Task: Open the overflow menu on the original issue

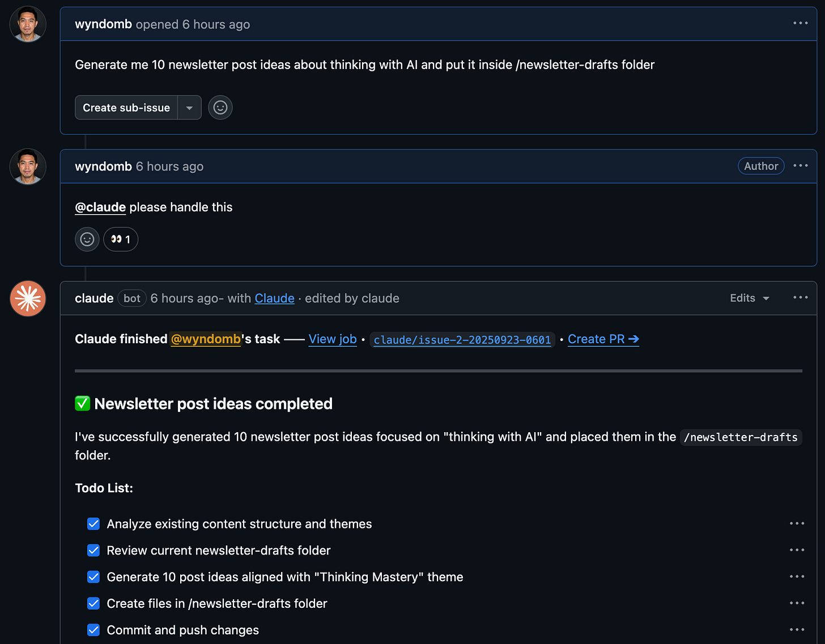Action: pyautogui.click(x=800, y=23)
